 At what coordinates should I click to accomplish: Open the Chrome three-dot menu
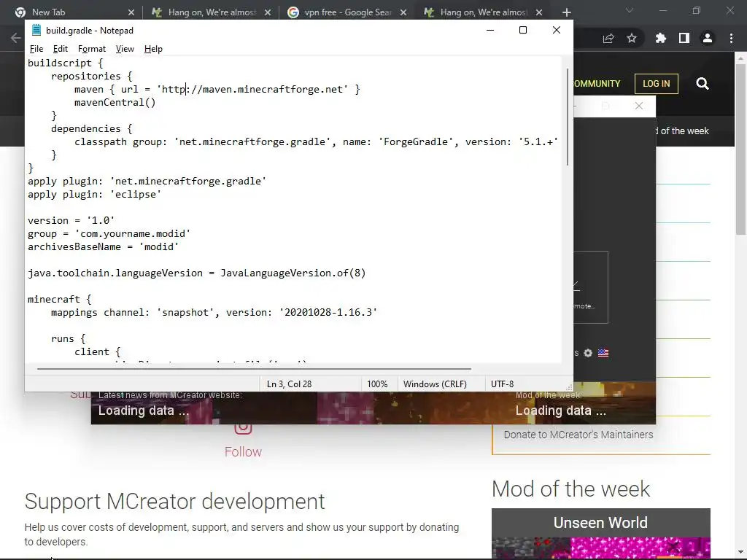tap(731, 38)
